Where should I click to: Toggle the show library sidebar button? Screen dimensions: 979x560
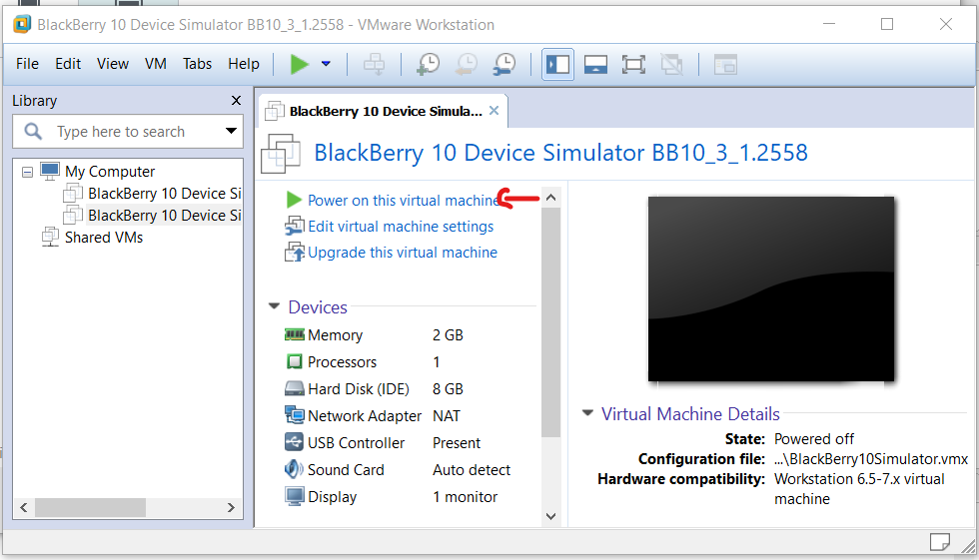(x=557, y=64)
